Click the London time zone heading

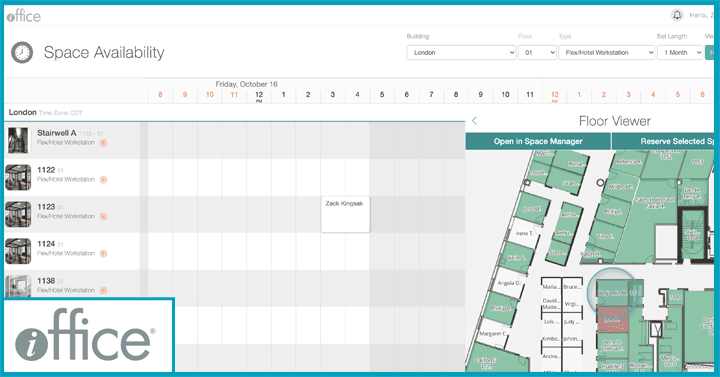45,113
